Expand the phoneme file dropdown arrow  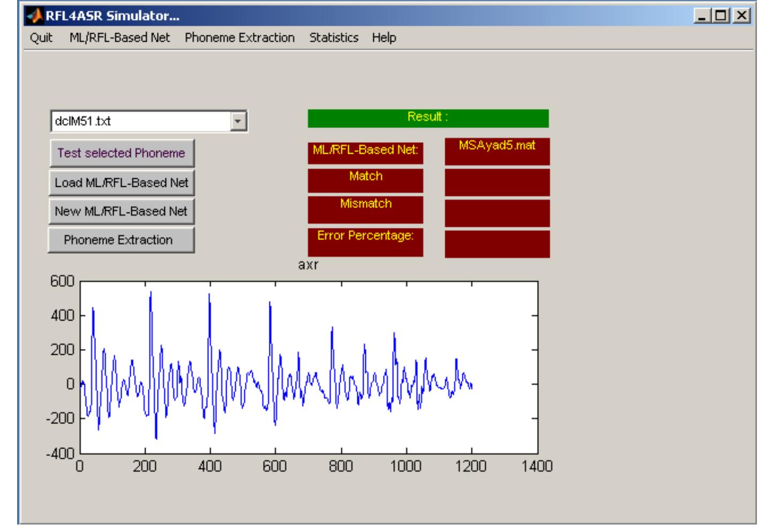[238, 122]
